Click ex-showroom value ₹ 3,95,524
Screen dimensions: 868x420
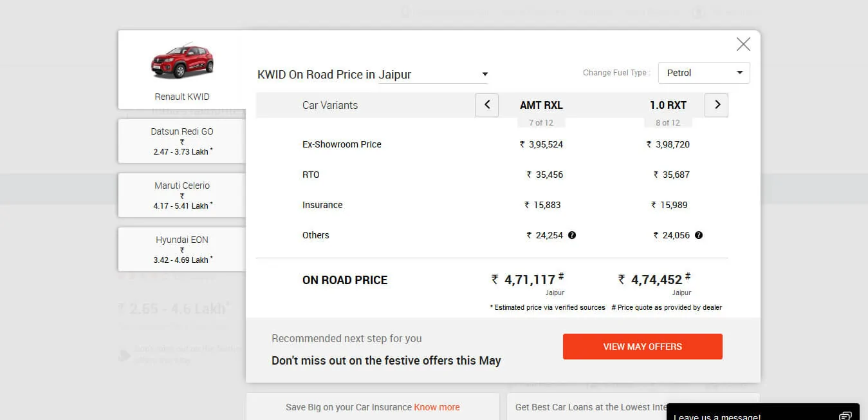click(541, 144)
